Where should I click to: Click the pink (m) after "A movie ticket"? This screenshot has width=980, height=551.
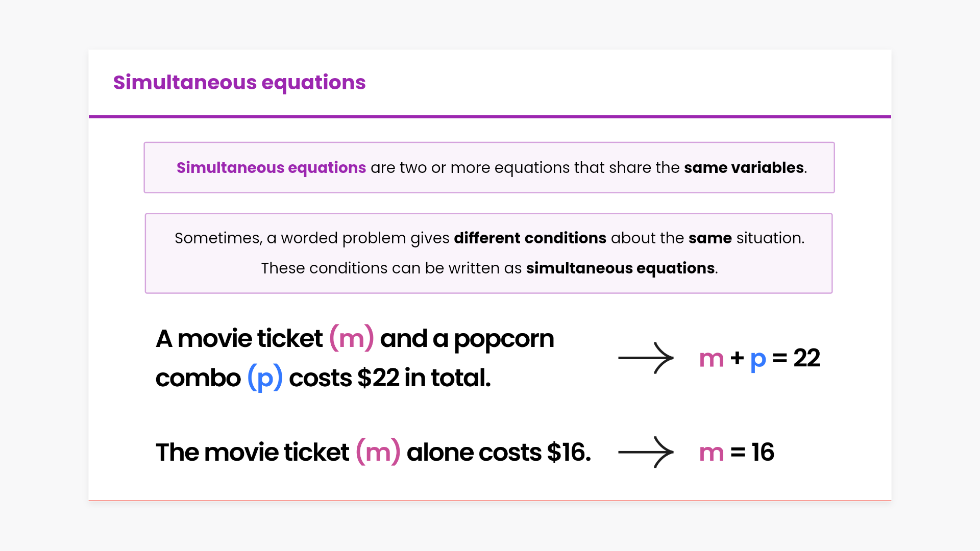351,339
